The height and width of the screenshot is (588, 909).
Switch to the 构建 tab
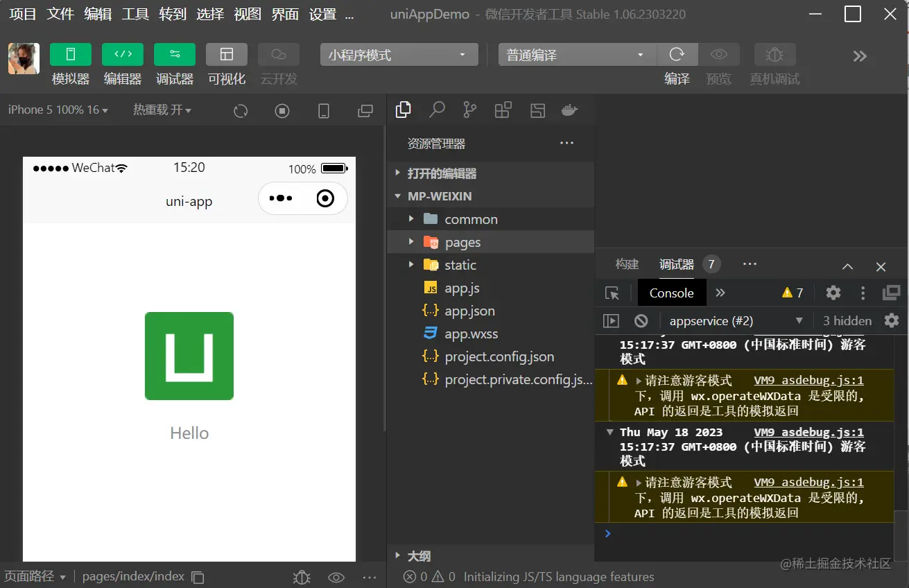point(627,264)
